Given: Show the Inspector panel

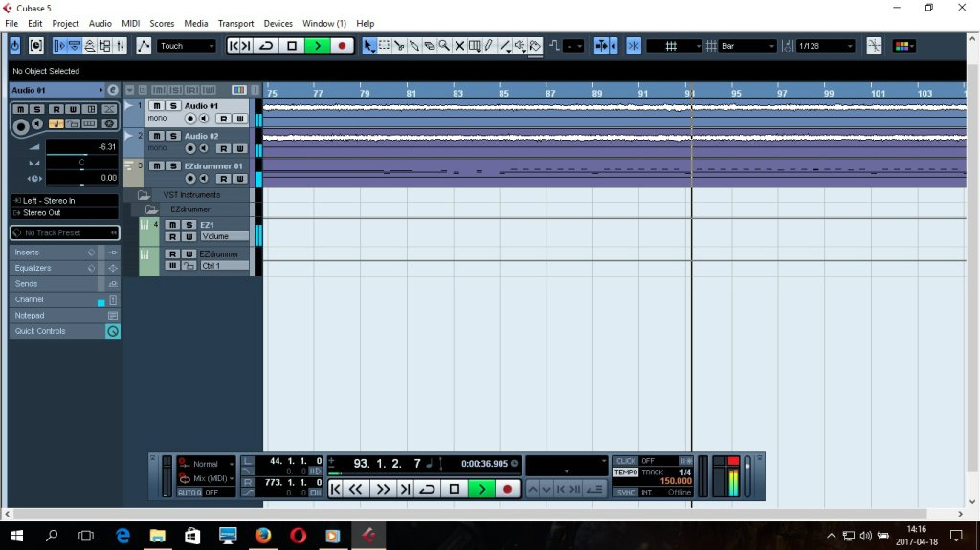Looking at the screenshot, I should (x=59, y=46).
